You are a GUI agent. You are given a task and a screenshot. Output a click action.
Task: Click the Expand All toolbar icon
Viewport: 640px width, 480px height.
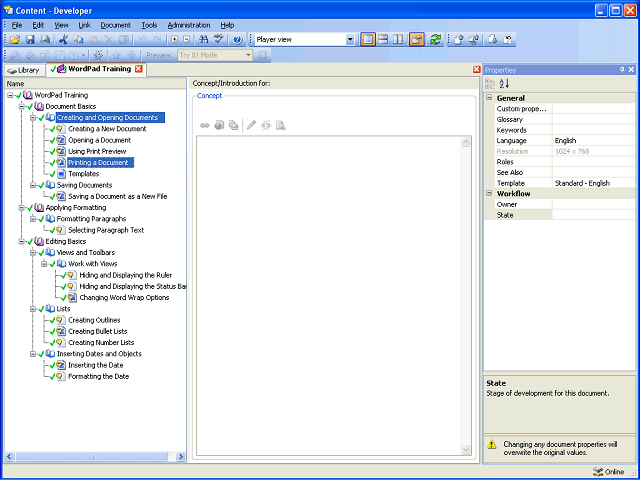coord(174,40)
